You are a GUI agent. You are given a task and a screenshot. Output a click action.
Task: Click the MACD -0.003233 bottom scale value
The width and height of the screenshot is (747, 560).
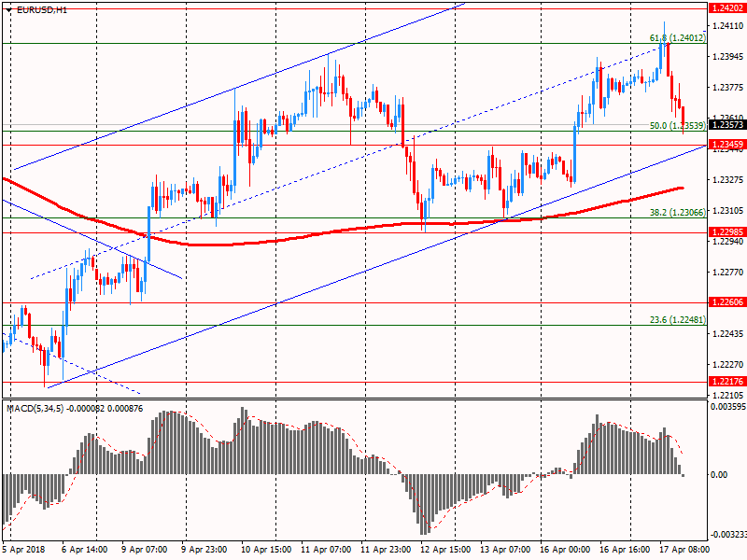tap(728, 534)
